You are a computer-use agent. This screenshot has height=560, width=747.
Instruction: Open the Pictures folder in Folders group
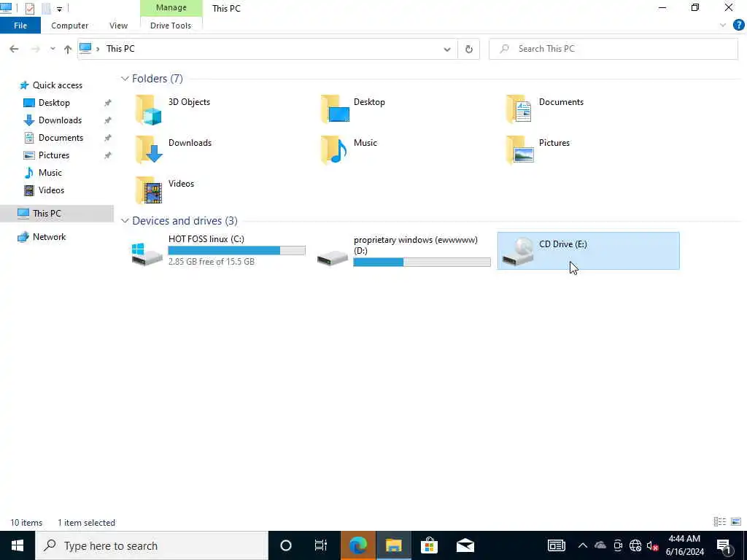point(538,149)
